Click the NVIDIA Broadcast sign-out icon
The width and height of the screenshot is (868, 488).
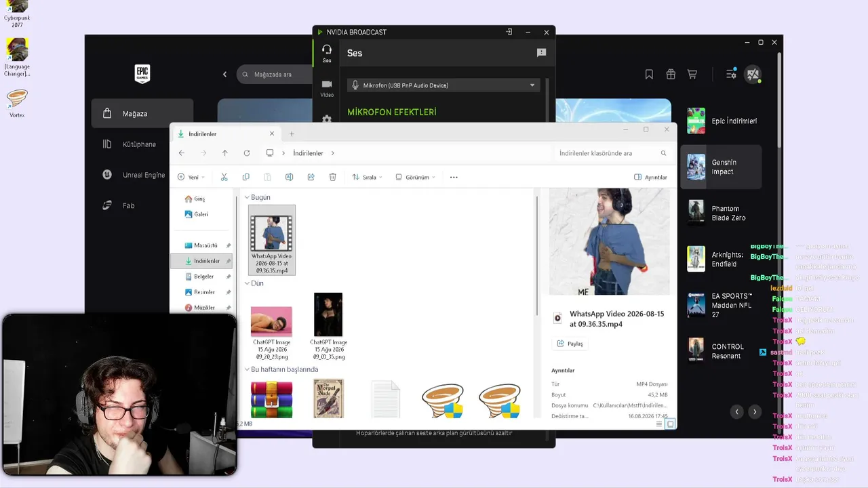click(x=509, y=32)
